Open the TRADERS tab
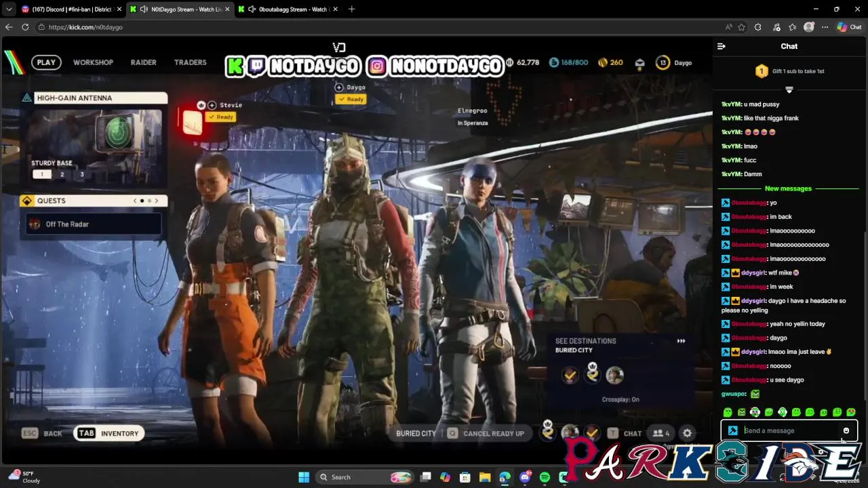Viewport: 868px width, 488px height. [x=190, y=62]
